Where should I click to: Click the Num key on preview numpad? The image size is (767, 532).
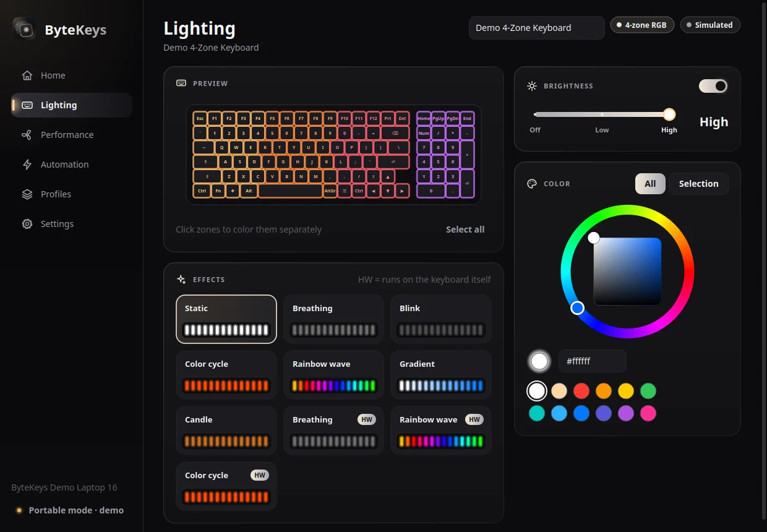tap(424, 133)
